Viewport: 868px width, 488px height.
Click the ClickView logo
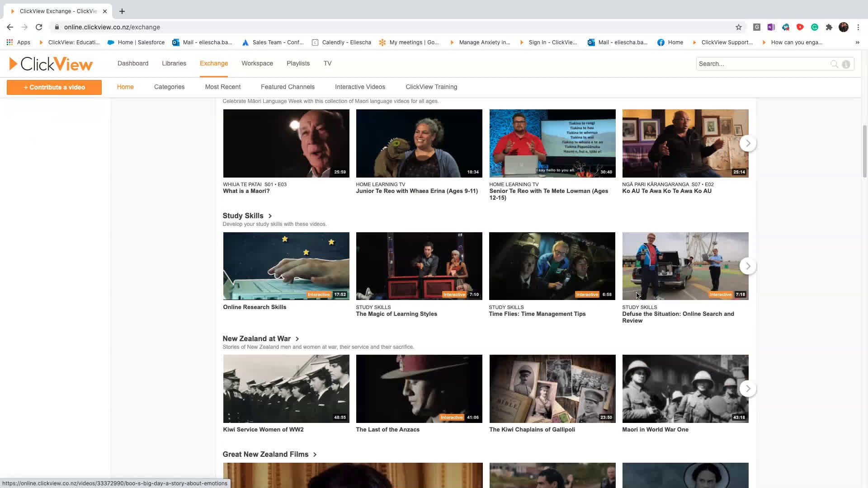(x=50, y=64)
